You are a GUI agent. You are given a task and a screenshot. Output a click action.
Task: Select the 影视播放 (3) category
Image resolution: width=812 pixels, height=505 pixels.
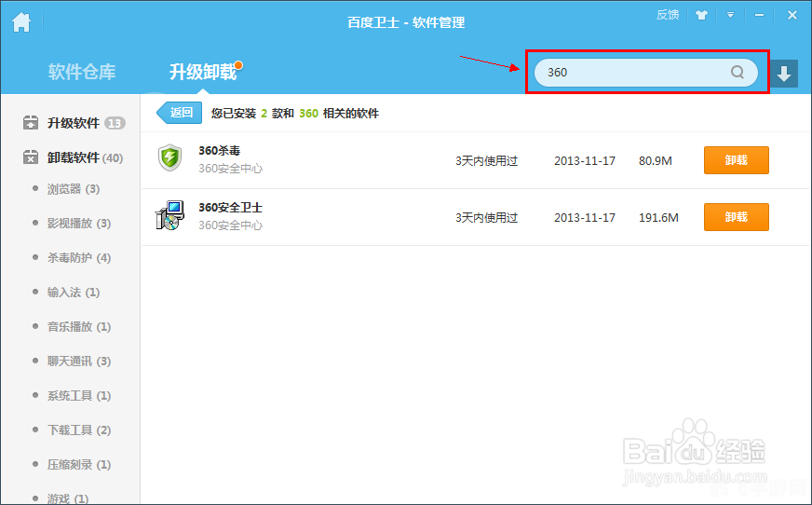tap(79, 224)
